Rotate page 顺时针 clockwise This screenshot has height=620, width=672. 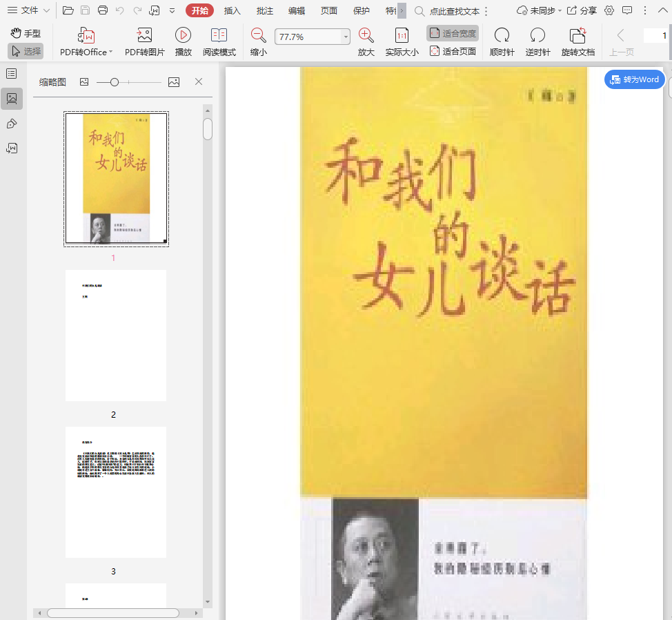(502, 42)
